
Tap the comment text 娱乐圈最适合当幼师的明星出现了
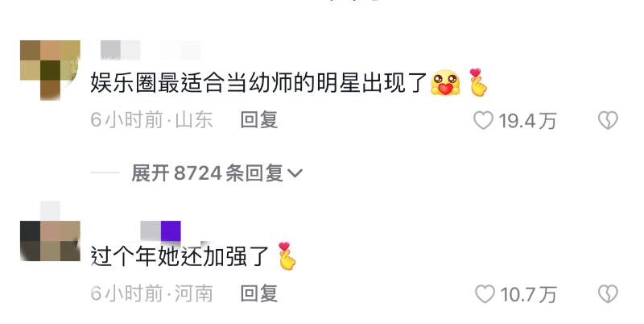(258, 83)
